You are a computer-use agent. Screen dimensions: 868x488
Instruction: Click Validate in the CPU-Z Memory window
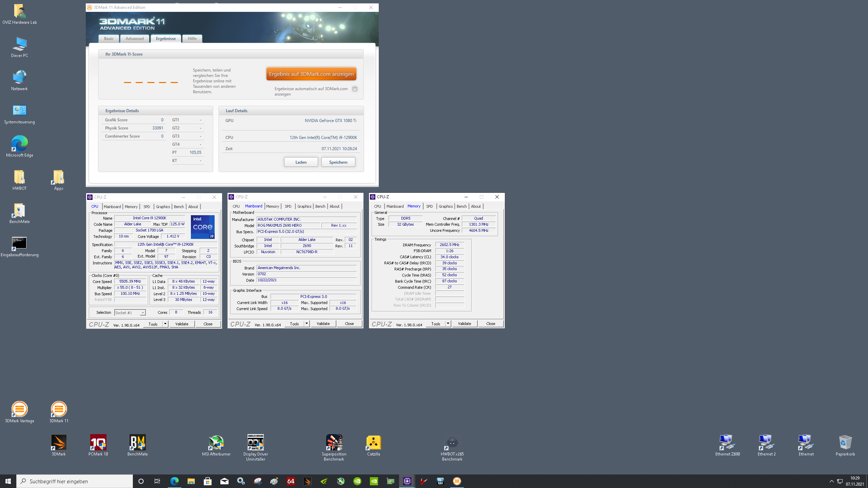pos(465,324)
